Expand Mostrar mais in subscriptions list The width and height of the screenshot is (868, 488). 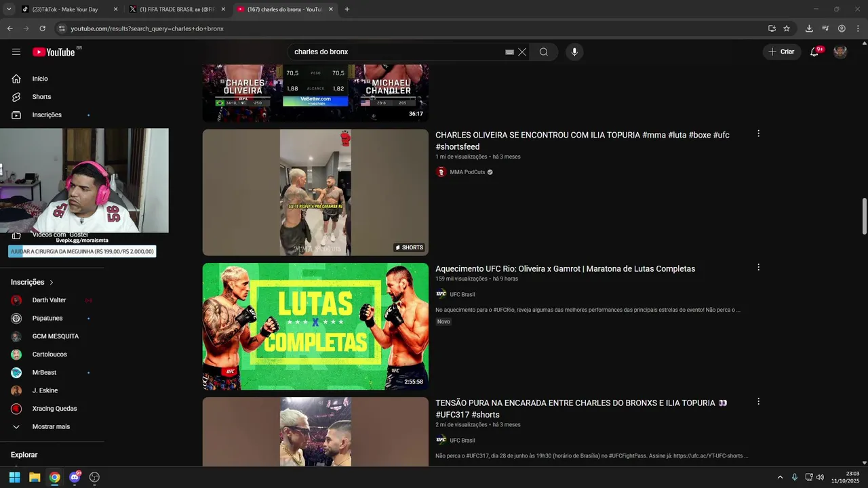point(52,427)
